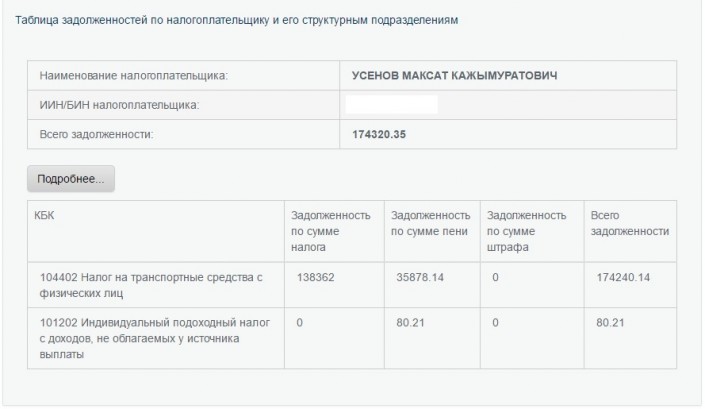Click 80.21 in the last total column

pos(609,323)
